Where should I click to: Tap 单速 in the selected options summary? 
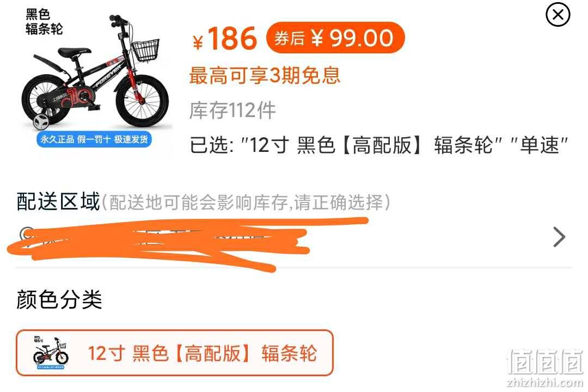[x=539, y=145]
